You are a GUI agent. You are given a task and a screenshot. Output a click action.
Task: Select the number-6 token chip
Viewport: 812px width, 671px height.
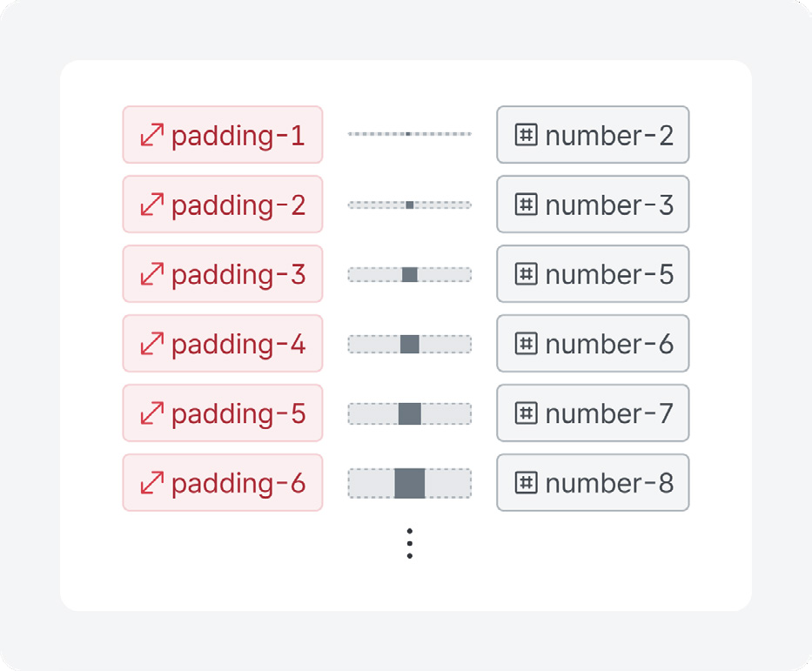tap(593, 343)
